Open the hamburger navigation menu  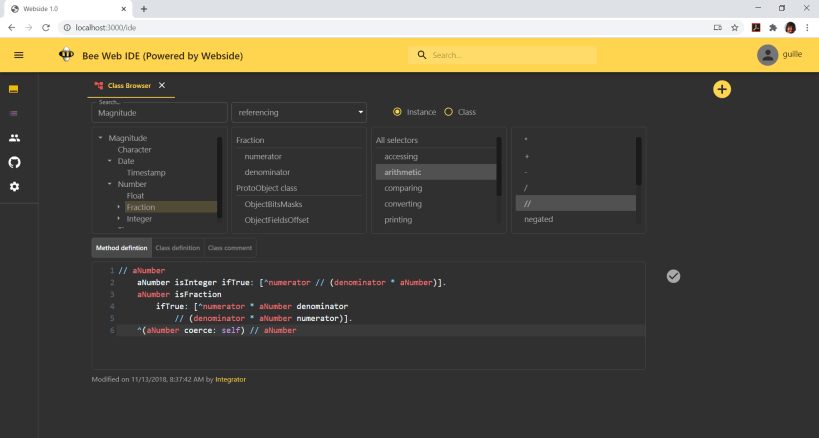(18, 55)
